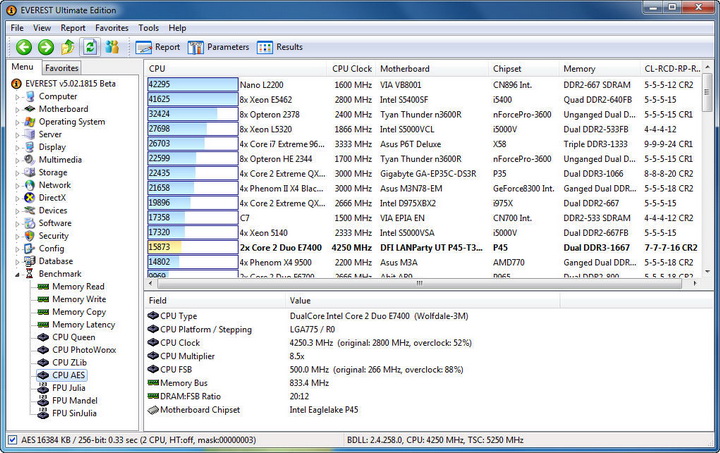Sort by the Chipset column header
720x453 pixels.
(x=523, y=69)
